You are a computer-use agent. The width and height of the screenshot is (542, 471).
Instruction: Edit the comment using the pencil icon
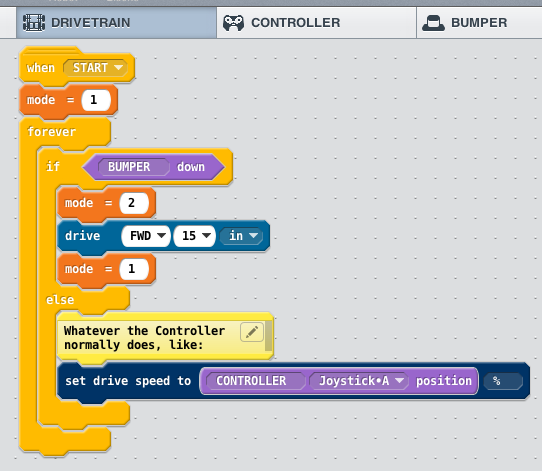252,332
